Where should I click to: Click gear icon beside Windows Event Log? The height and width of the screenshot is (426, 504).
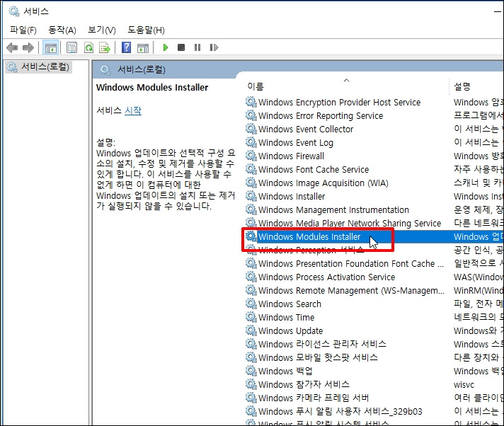(251, 142)
